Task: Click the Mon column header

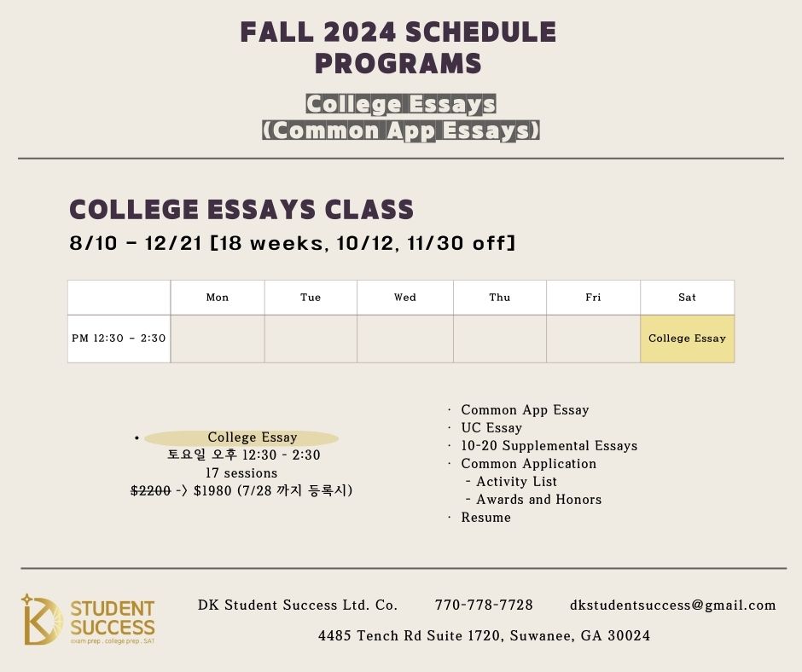Action: click(x=218, y=298)
